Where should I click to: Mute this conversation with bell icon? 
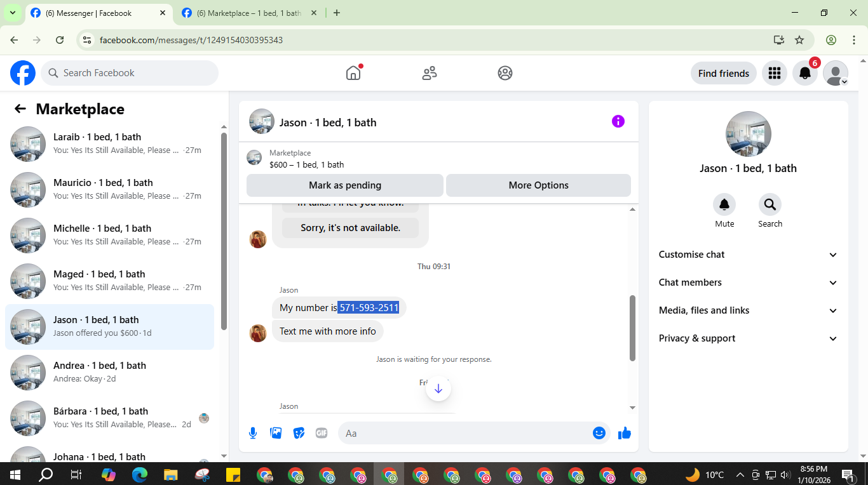tap(724, 204)
